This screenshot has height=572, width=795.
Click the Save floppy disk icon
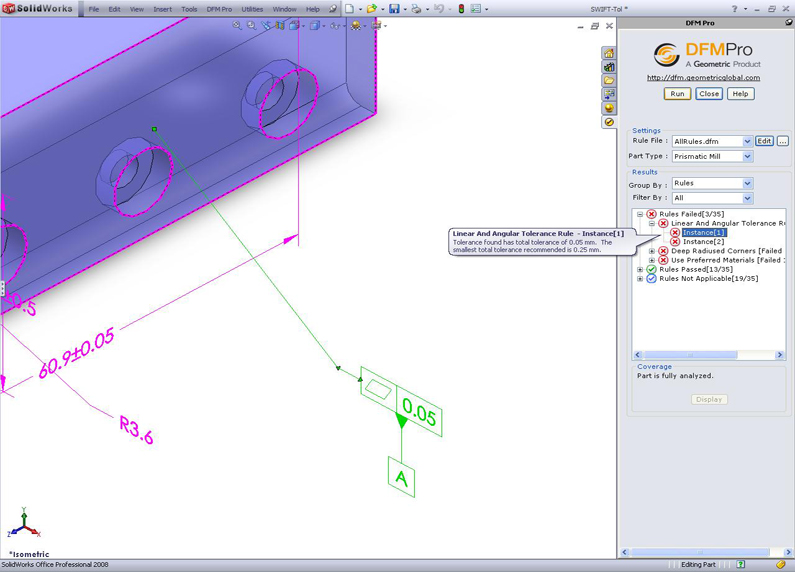pos(394,9)
